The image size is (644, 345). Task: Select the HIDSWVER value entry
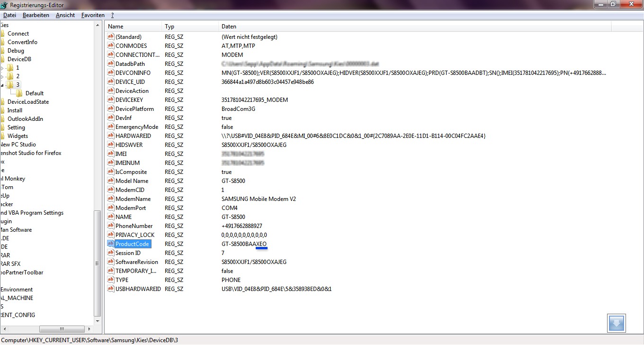tap(129, 145)
